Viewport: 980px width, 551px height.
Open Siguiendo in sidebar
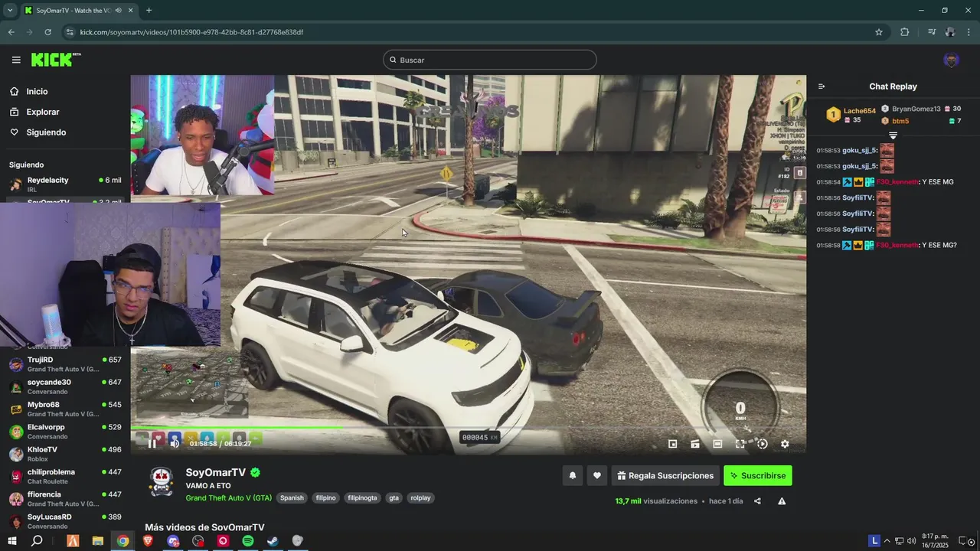click(46, 132)
